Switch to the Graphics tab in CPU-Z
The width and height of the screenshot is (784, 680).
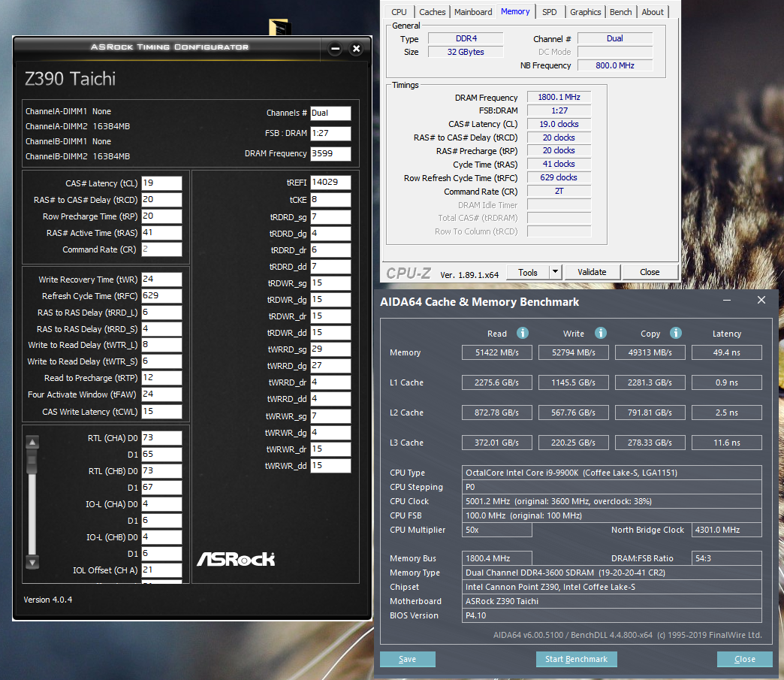tap(586, 12)
